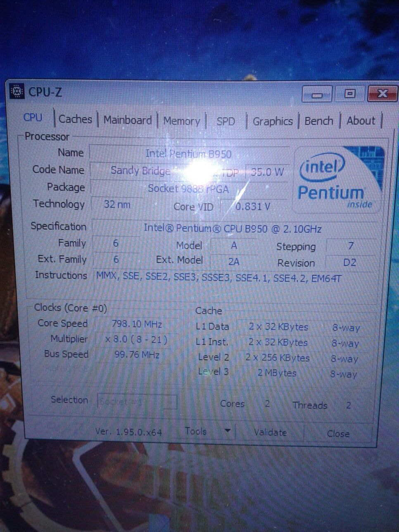The height and width of the screenshot is (532, 399).
Task: Click the Ext. Model value '2A'
Action: click(x=234, y=261)
